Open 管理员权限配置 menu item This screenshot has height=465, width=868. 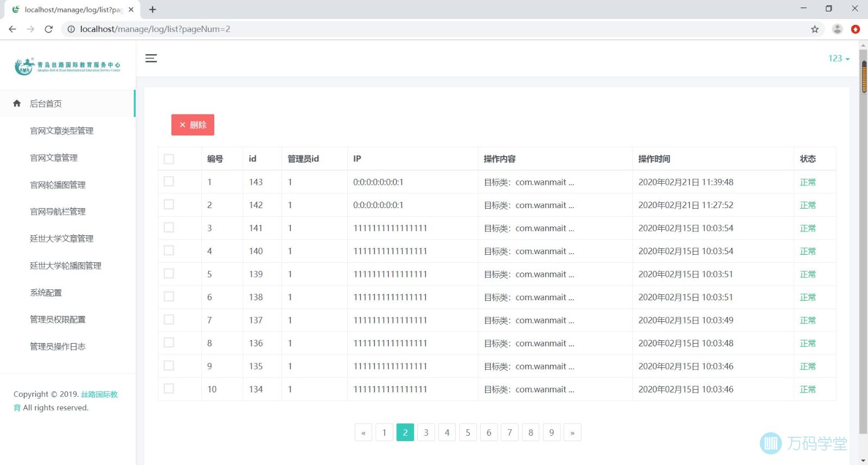[x=58, y=319]
